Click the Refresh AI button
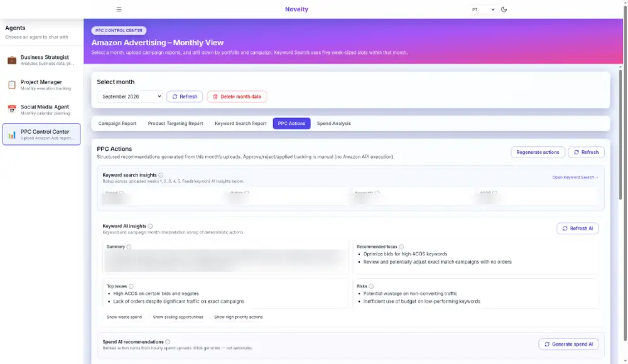Viewport: 628px width, 364px height. [577, 228]
